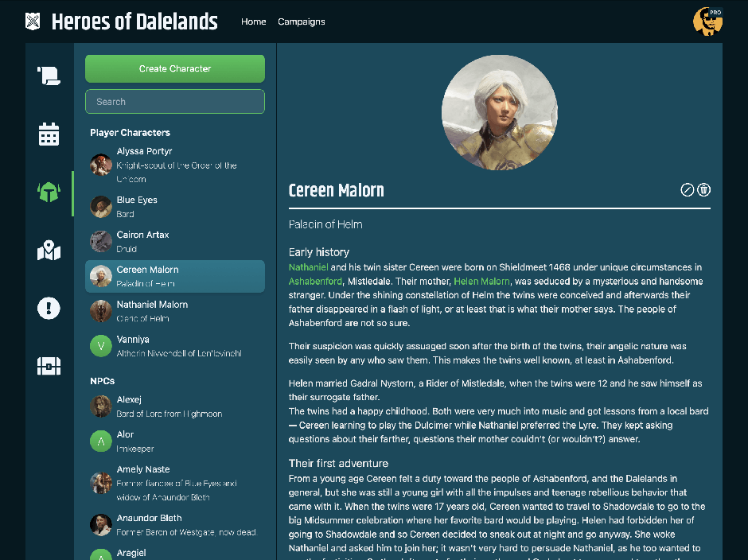The width and height of the screenshot is (748, 560).
Task: Follow the Helen Malorn link
Action: pos(481,281)
